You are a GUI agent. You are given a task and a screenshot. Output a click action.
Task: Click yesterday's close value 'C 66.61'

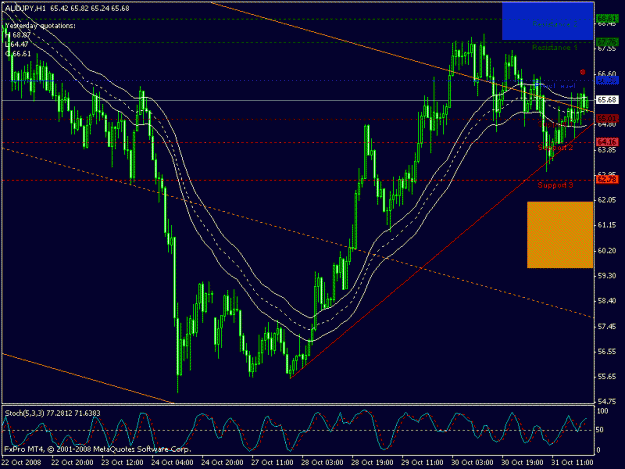pyautogui.click(x=18, y=54)
